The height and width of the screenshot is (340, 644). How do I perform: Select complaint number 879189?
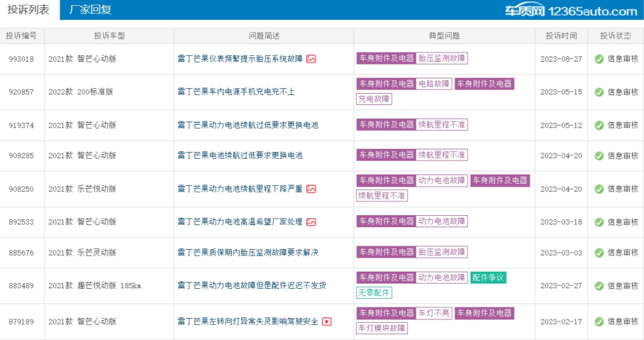pos(21,321)
